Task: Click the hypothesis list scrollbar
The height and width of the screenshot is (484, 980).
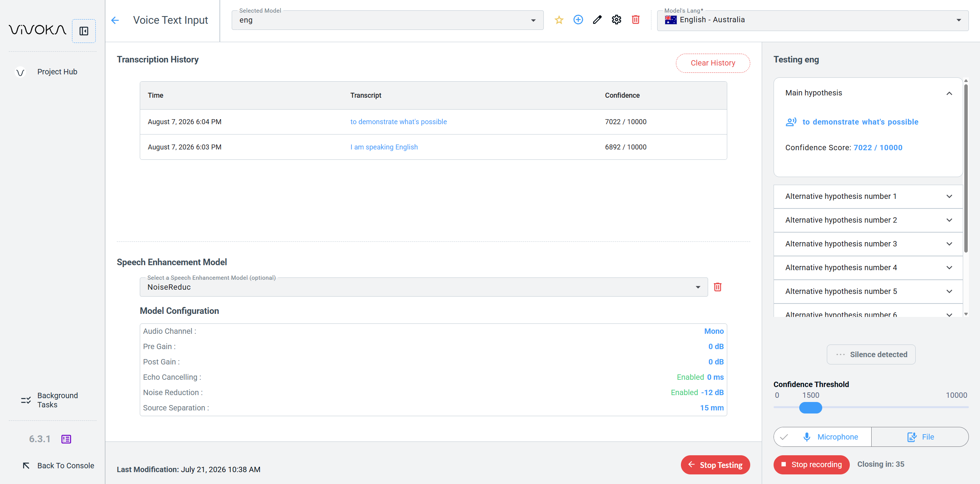Action: pos(966,169)
